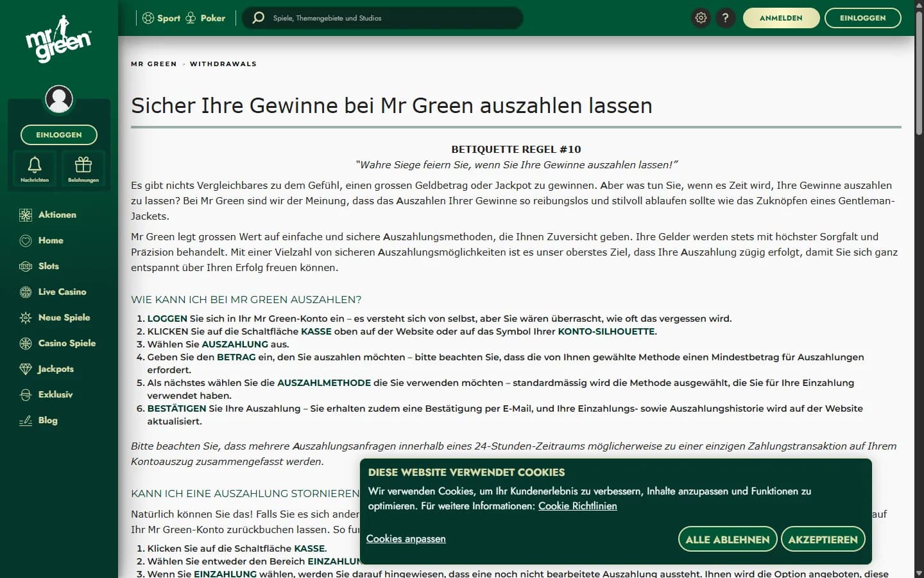Click heading 'WIE KANN ICH BEI MR GREEN AUSZAHLEN?'
The height and width of the screenshot is (578, 924).
click(246, 300)
